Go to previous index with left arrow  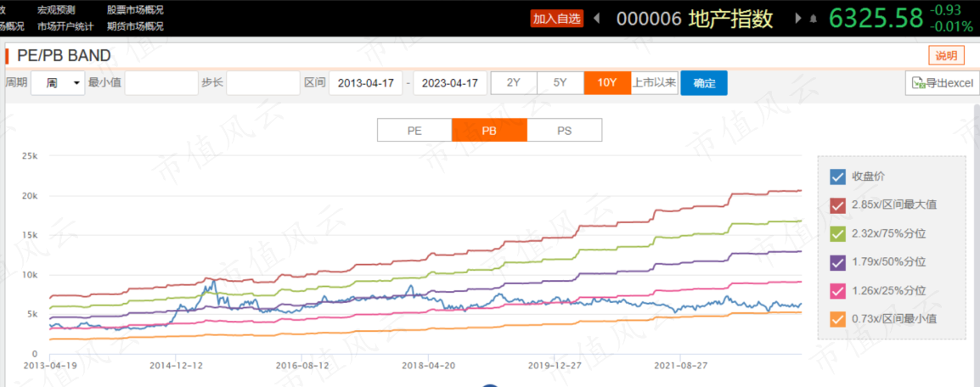point(596,19)
